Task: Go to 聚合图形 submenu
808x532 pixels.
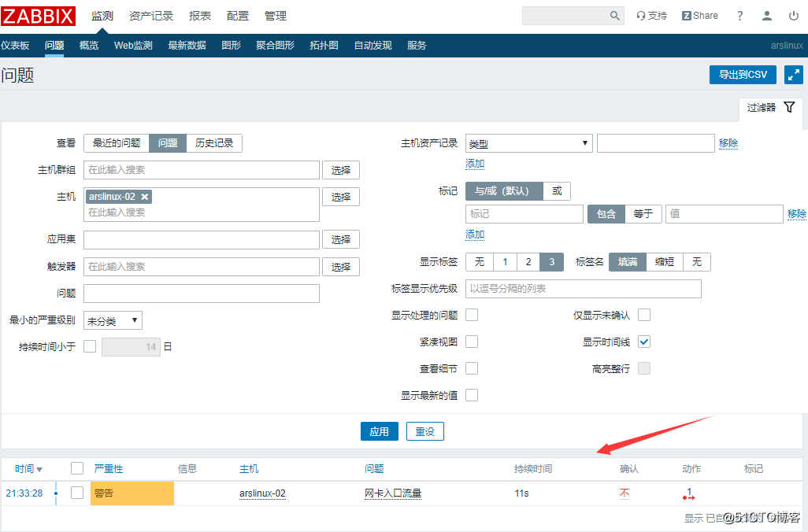Action: (275, 46)
